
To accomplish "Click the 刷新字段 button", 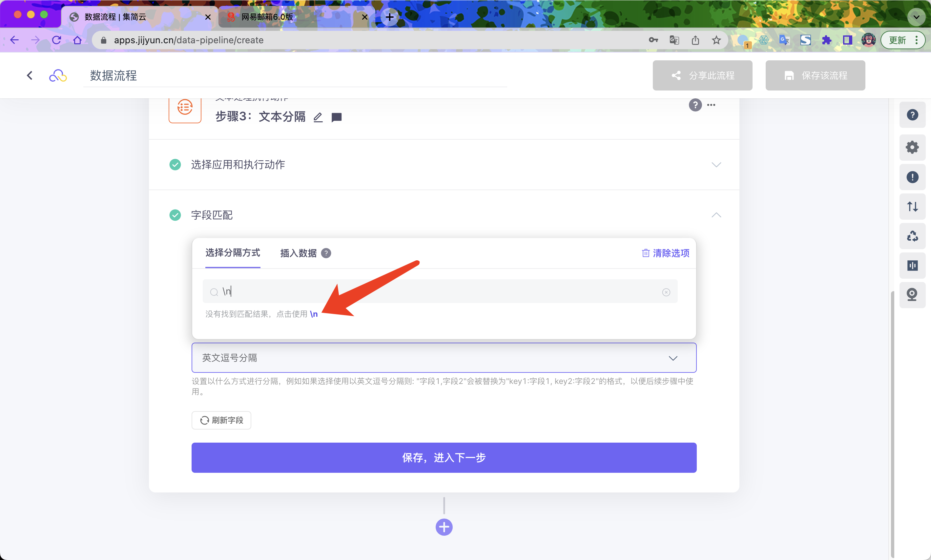I will click(x=221, y=420).
